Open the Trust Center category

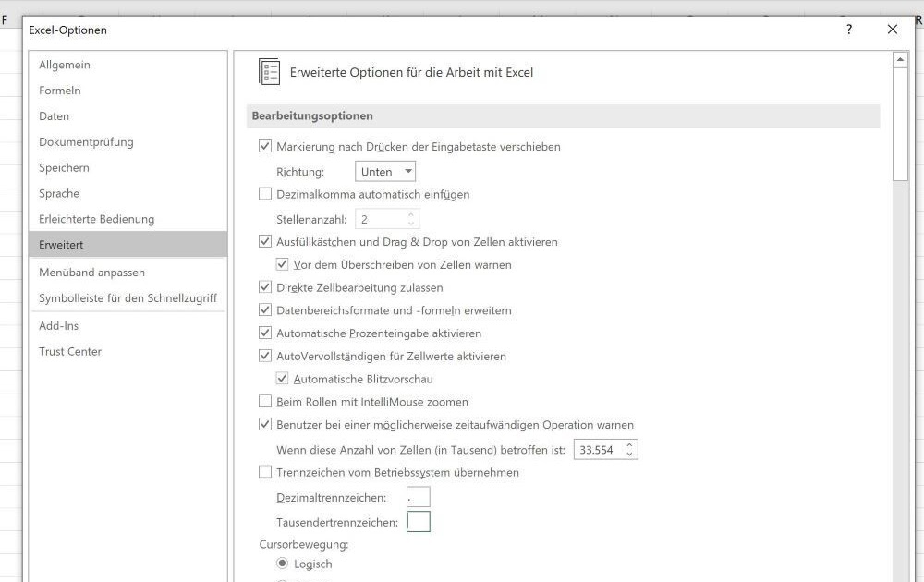128,352
